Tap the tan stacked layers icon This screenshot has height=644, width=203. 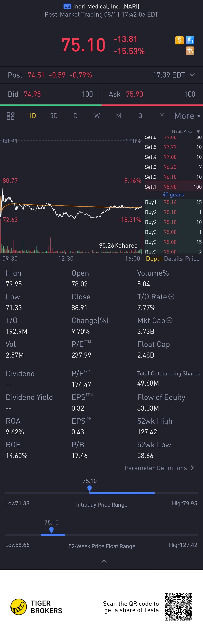click(190, 51)
